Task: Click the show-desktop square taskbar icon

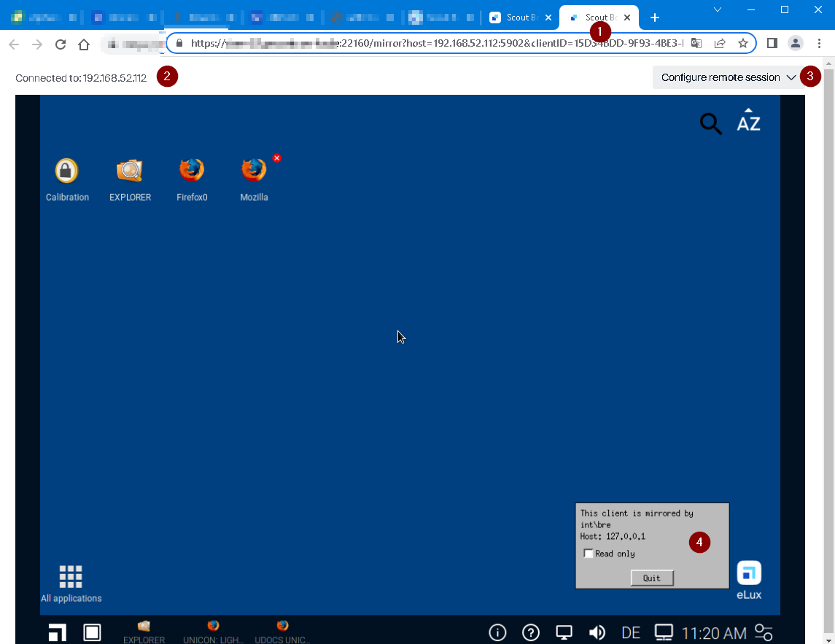Action: pyautogui.click(x=92, y=632)
